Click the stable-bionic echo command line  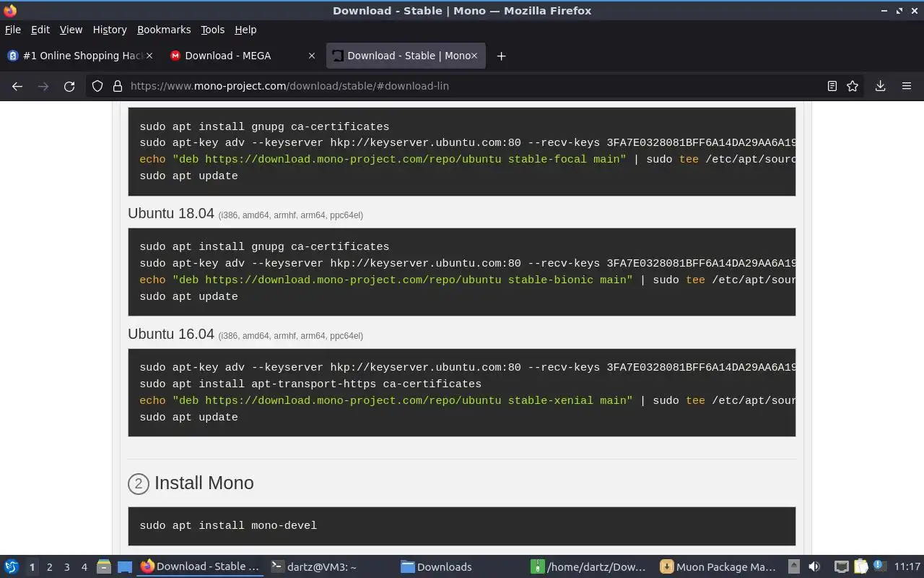click(467, 280)
